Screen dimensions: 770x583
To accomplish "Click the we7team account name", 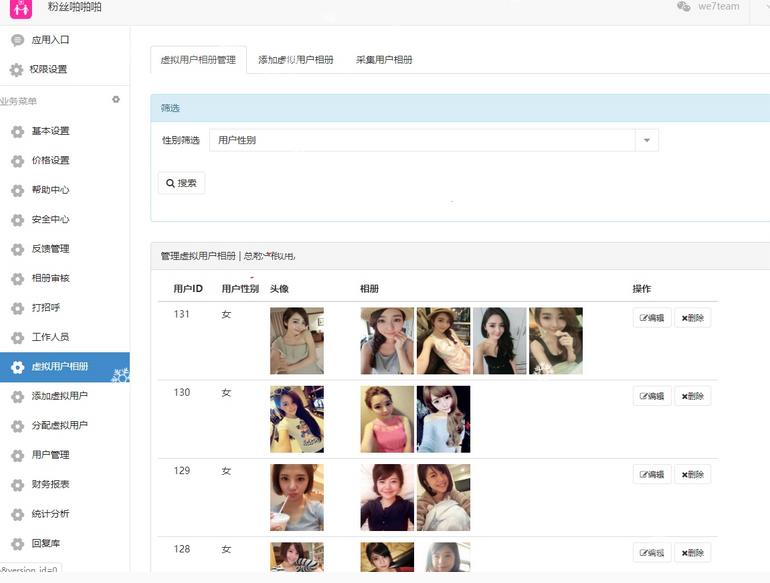I will tap(718, 6).
